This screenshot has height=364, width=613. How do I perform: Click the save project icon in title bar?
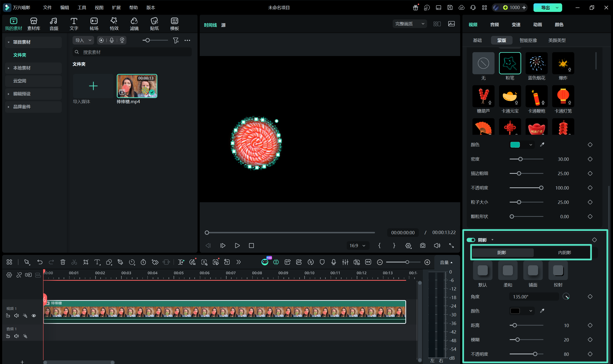(450, 8)
